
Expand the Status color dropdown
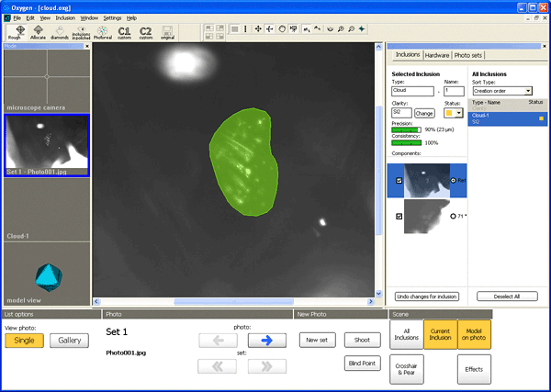tap(458, 113)
